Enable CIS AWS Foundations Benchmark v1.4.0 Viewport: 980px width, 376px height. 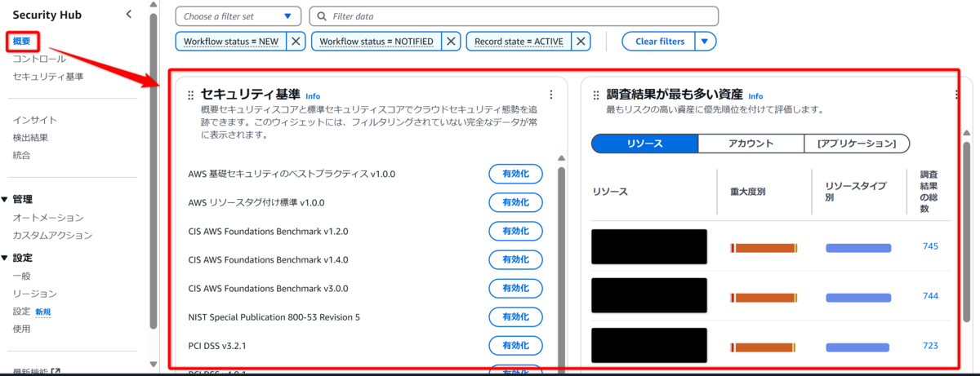(515, 260)
